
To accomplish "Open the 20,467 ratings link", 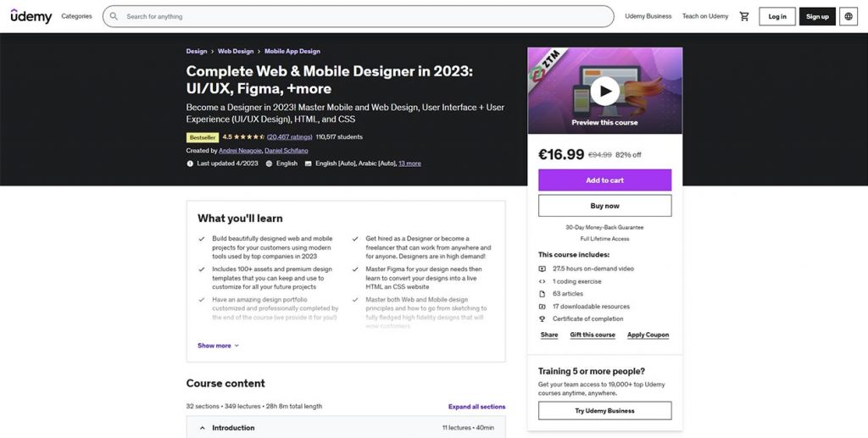I will pos(290,136).
